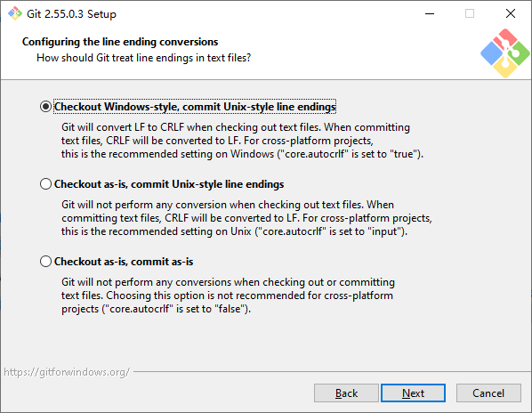The image size is (532, 413).
Task: Select Checkout Windows-style, commit Unix-style radio button
Action: [45, 107]
